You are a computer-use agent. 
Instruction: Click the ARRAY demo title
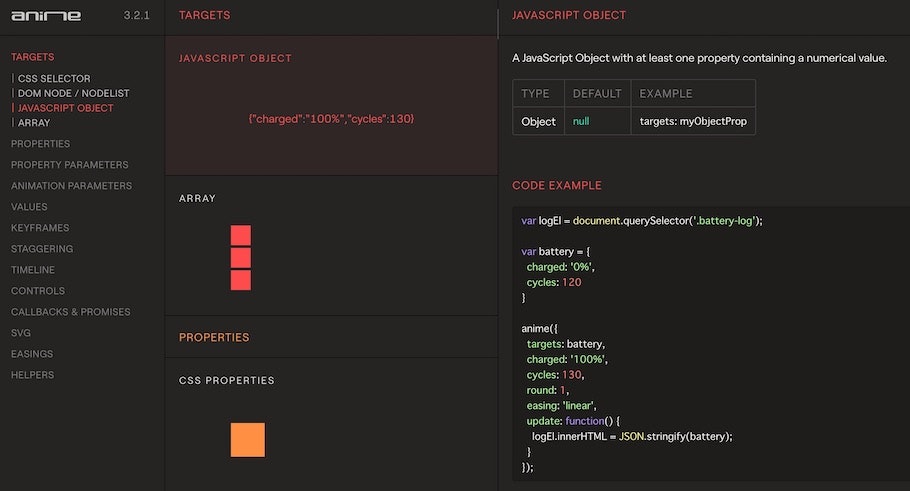pos(197,198)
